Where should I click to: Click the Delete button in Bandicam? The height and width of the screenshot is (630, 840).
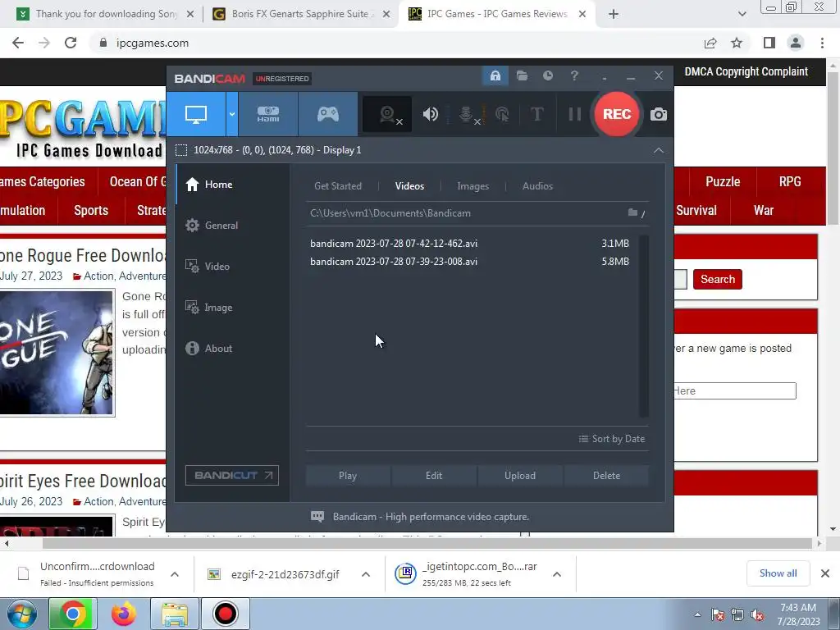click(606, 476)
